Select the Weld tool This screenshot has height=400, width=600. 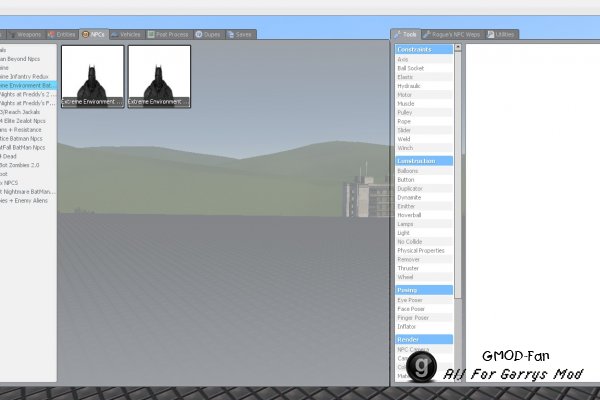pyautogui.click(x=424, y=139)
